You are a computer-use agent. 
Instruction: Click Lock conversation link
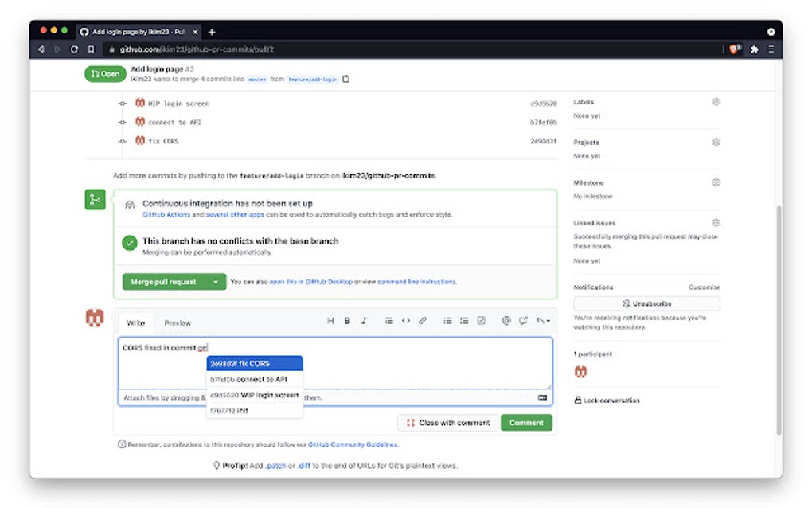[607, 401]
